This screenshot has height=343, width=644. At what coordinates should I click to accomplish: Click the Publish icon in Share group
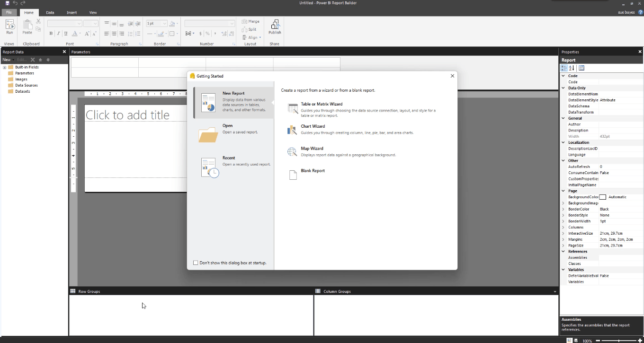click(x=275, y=25)
